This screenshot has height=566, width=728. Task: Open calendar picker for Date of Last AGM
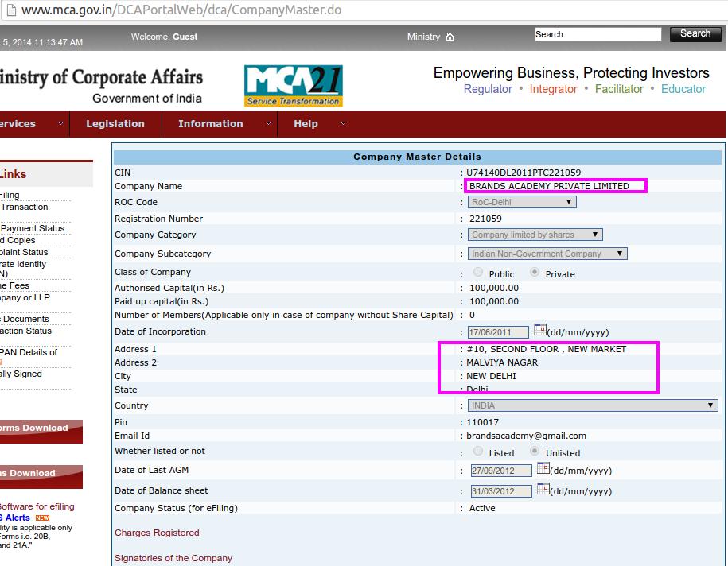coord(543,468)
